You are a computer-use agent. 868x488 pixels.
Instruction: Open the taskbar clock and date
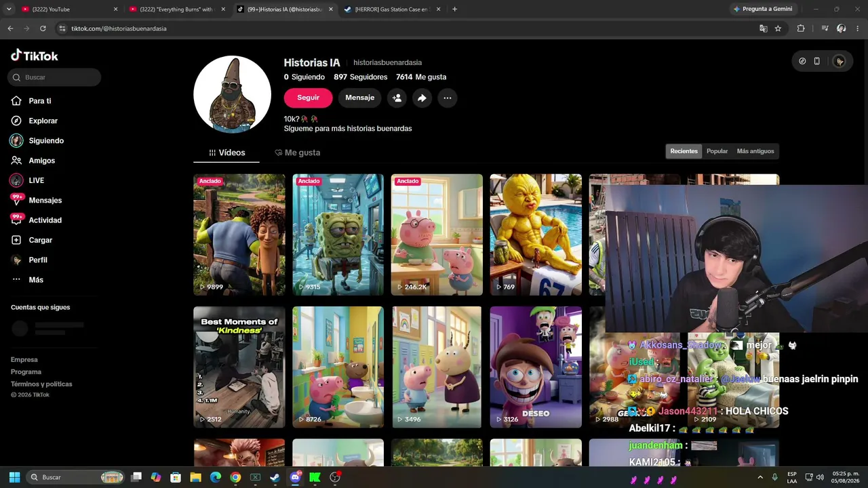[845, 477]
